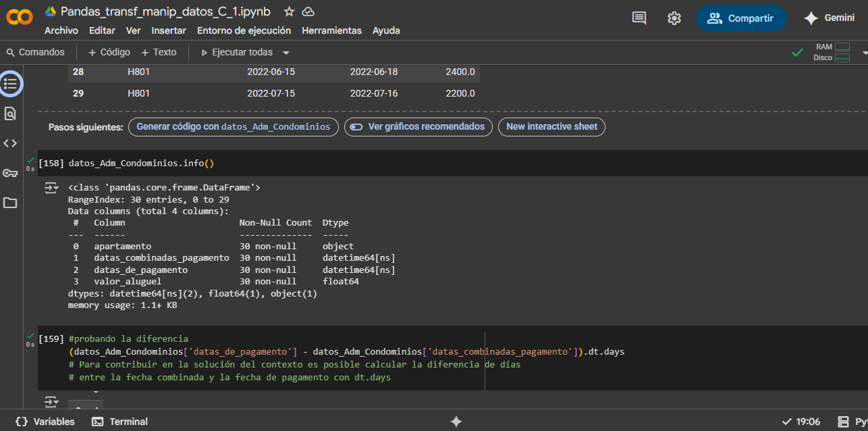Open the Insertar menu
Screen dimensions: 868x431
point(169,30)
